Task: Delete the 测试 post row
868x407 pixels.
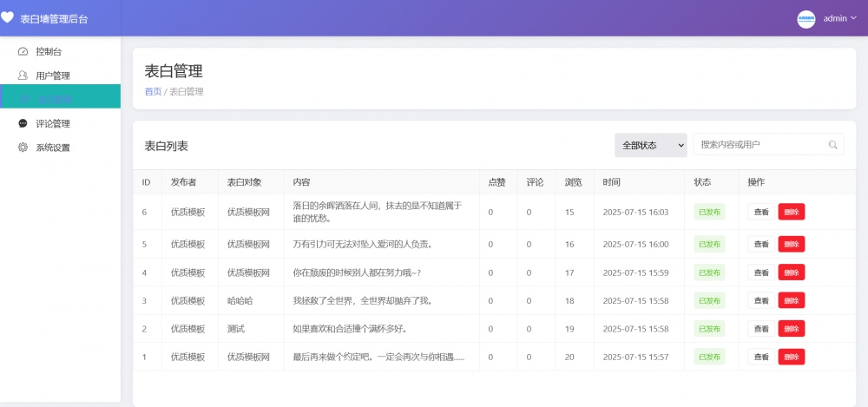Action: [792, 329]
